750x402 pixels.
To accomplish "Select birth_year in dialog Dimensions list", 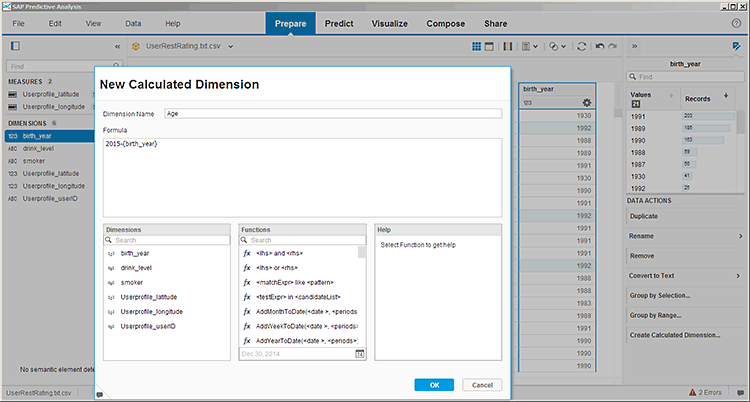I will tap(135, 253).
